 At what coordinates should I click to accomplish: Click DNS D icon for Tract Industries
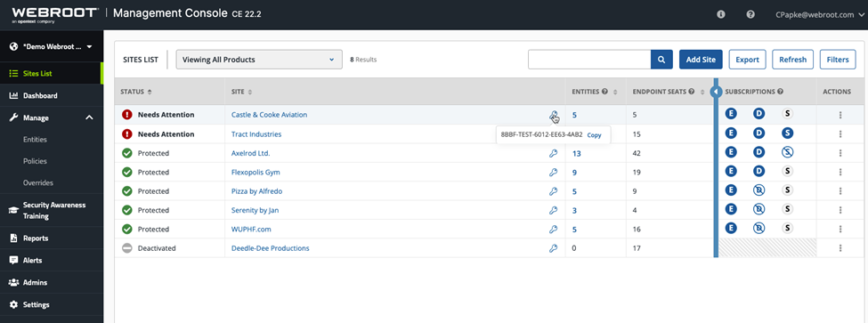tap(759, 133)
